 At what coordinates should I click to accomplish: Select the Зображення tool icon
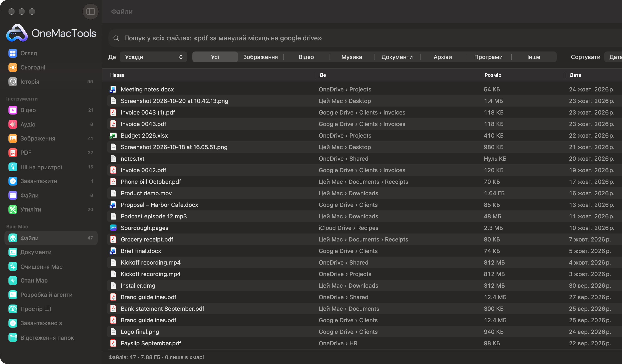(x=13, y=138)
